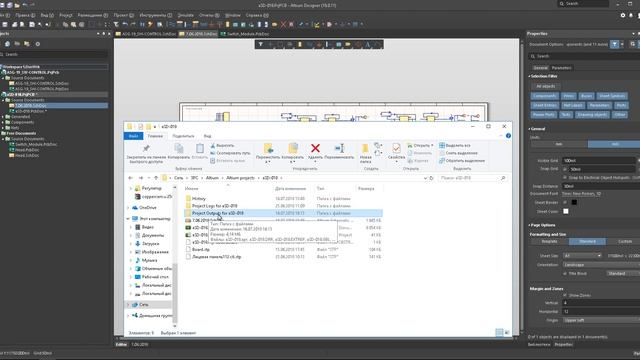Viewport: 640px width, 360px height.
Task: Click Visible Grid value field
Action: (x=599, y=160)
